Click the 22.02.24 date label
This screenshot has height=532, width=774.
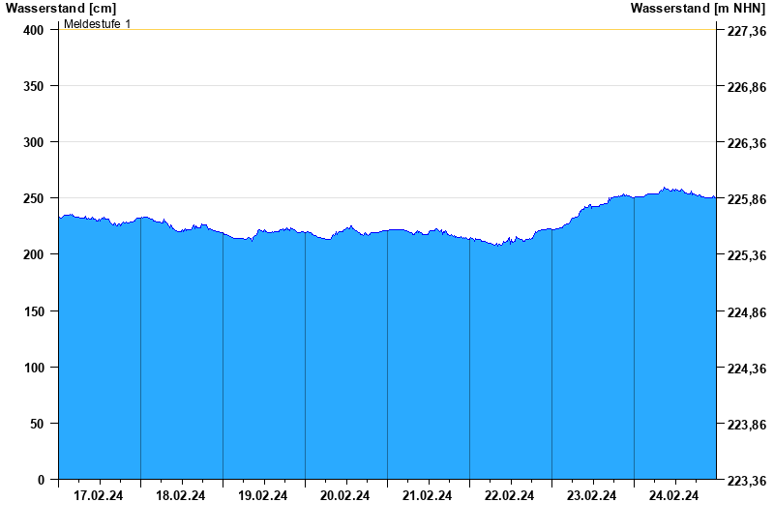click(x=510, y=496)
